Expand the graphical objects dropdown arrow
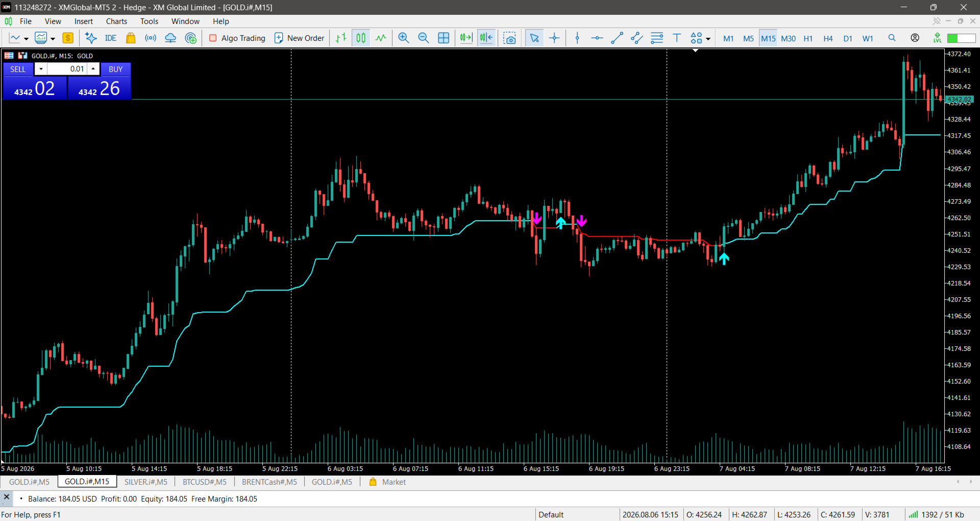The width and height of the screenshot is (980, 521). tap(708, 39)
